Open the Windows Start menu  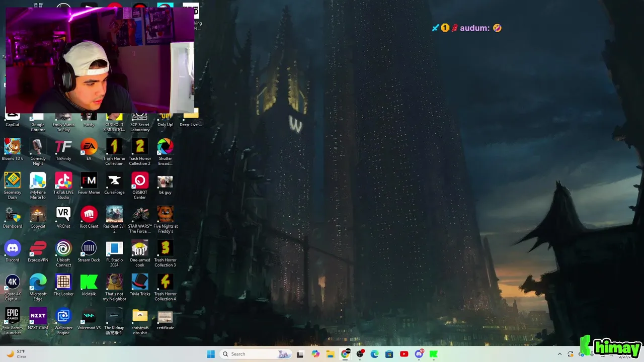[211, 354]
